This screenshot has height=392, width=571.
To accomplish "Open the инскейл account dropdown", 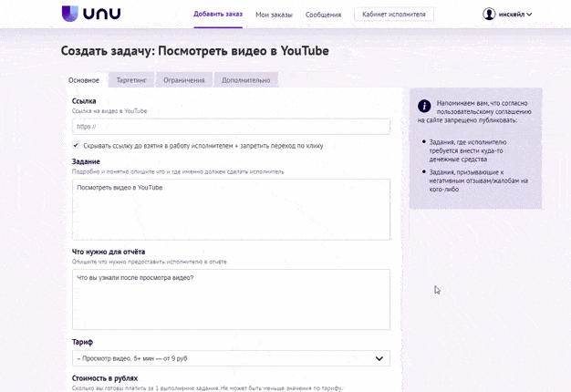I will [515, 15].
